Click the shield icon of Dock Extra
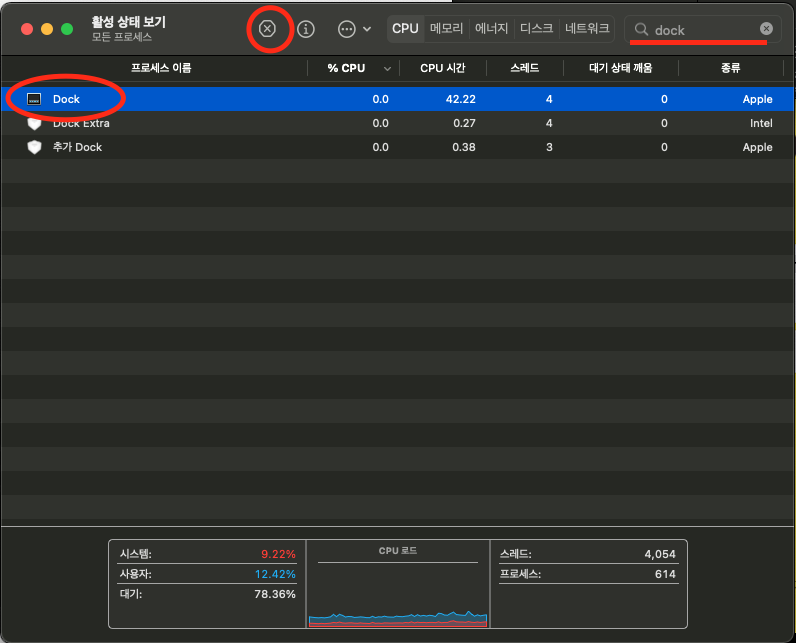Screen dimensions: 796x643 (34, 123)
